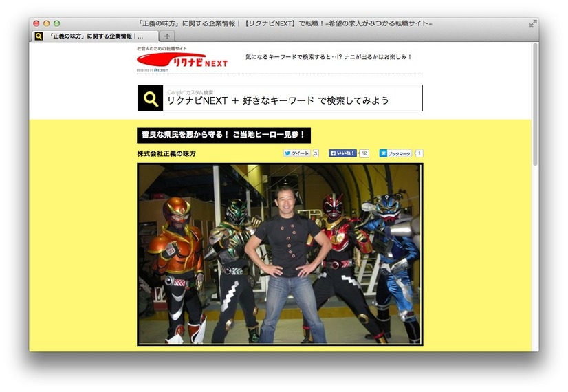The width and height of the screenshot is (568, 392).
Task: Open a new tab with plus button
Action: point(167,36)
